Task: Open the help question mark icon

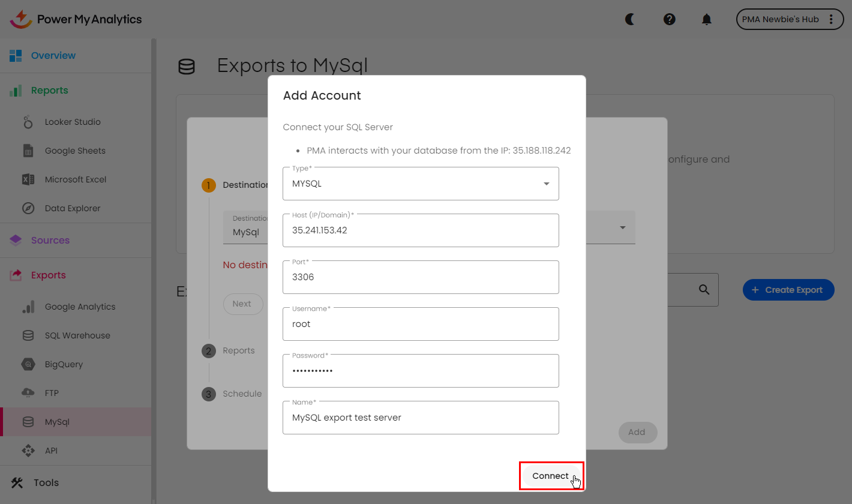Action: click(x=669, y=19)
